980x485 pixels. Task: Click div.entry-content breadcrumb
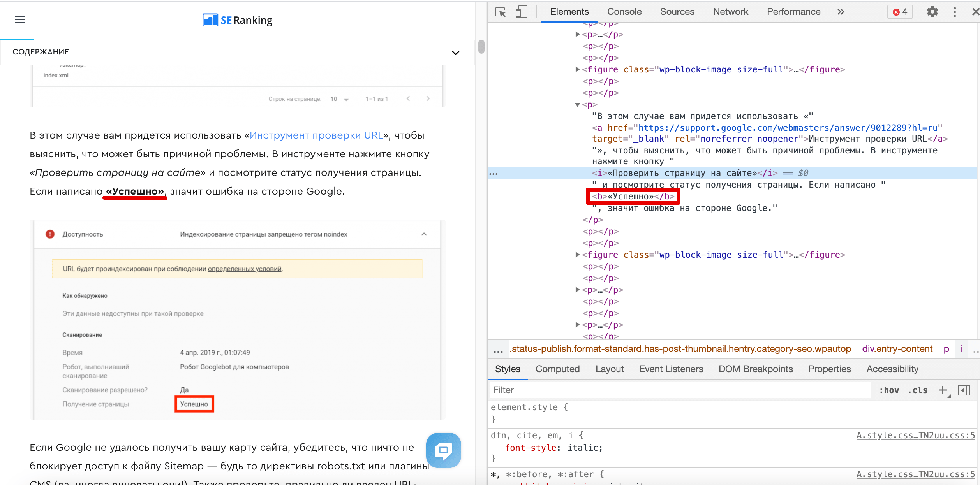tap(897, 349)
